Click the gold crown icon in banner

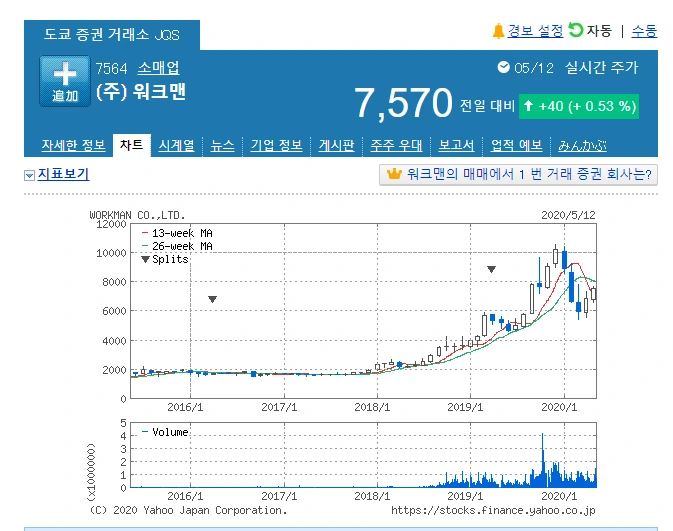pos(394,174)
